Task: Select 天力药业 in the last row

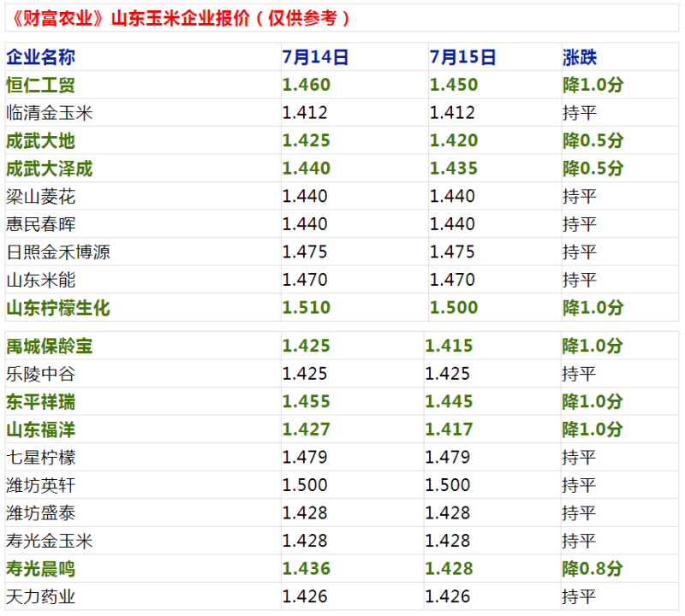Action: coord(40,596)
